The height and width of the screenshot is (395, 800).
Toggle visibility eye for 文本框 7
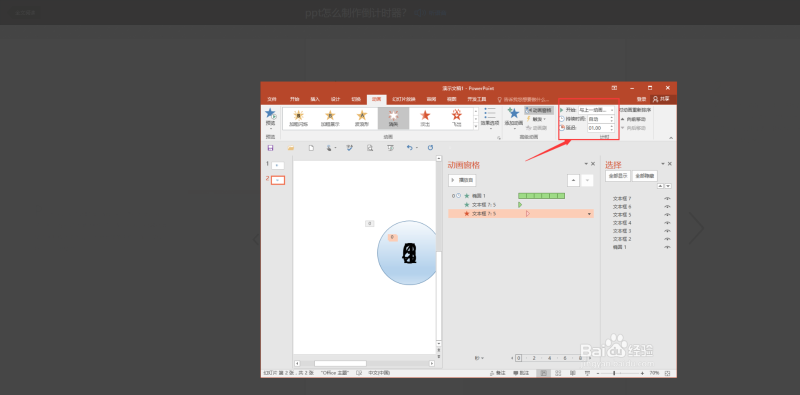[667, 199]
